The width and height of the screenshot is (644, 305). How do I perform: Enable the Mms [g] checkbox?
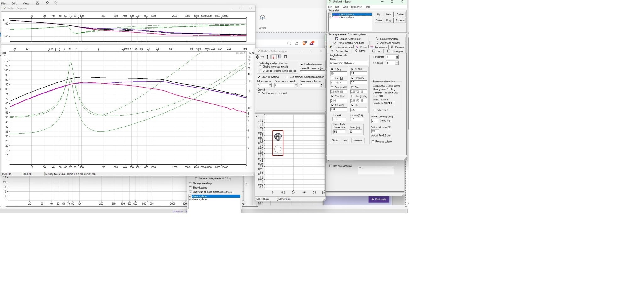(x=332, y=78)
